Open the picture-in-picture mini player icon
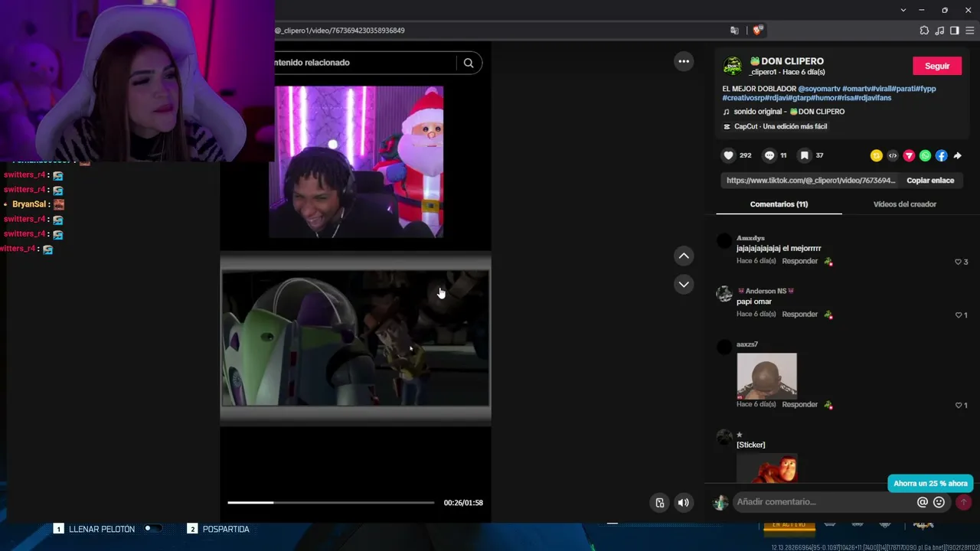Screen dimensions: 980x551 click(660, 503)
